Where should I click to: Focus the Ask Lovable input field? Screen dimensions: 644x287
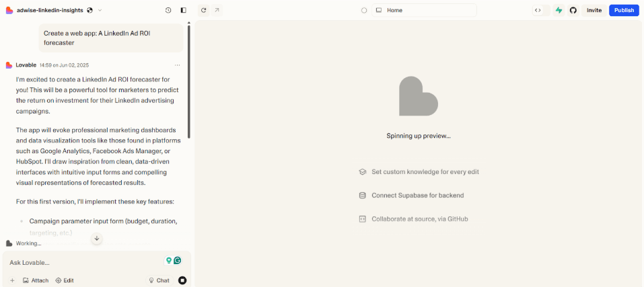tap(84, 262)
